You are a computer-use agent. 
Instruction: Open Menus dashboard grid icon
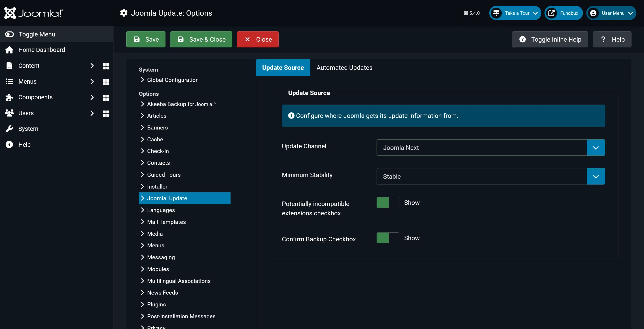[x=106, y=82]
